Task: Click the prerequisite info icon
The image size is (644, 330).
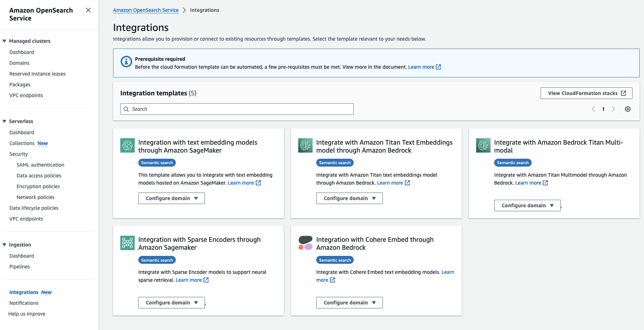Action: 126,62
